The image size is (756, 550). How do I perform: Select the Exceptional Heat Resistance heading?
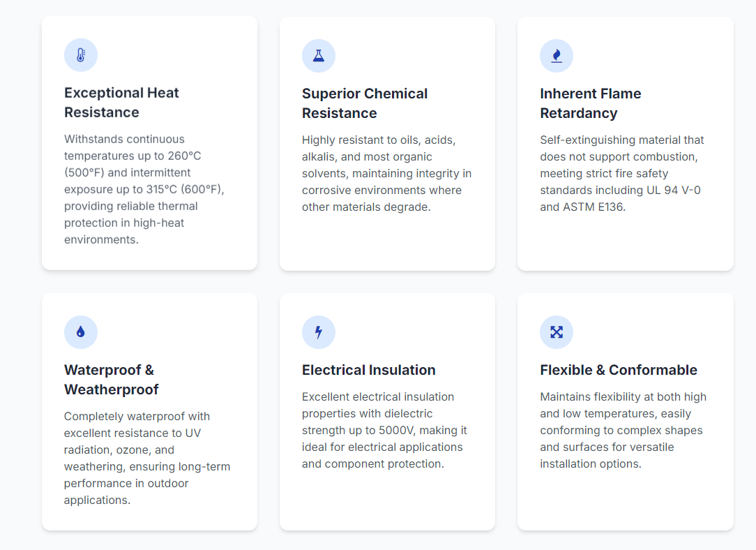[x=122, y=103]
